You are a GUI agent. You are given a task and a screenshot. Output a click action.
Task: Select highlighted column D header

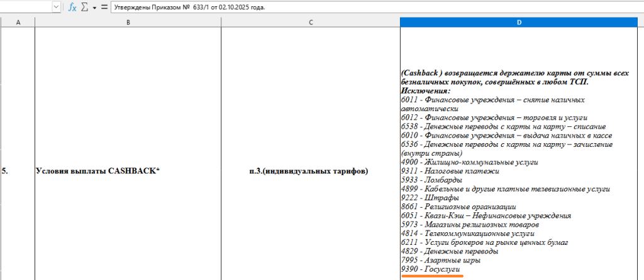coord(519,23)
